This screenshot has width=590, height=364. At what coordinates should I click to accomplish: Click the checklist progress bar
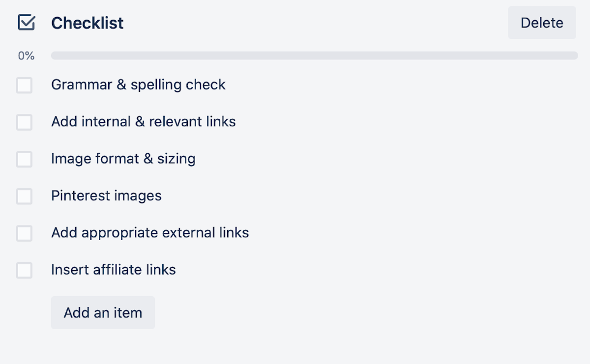[x=315, y=56]
